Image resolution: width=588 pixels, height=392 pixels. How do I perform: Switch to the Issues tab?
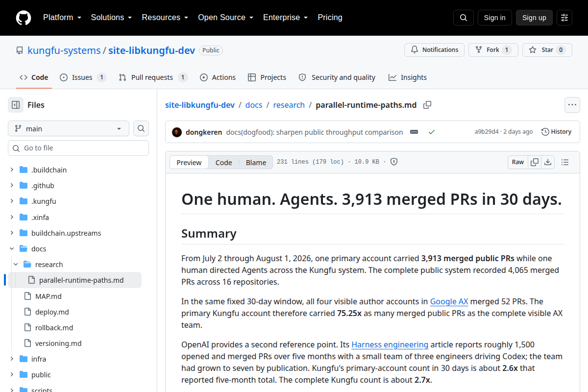click(83, 77)
